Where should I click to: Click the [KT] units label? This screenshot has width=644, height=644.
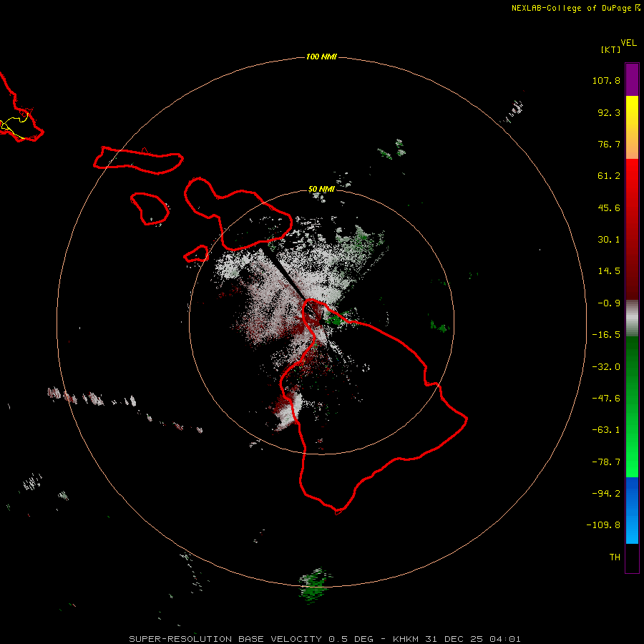[x=611, y=49]
